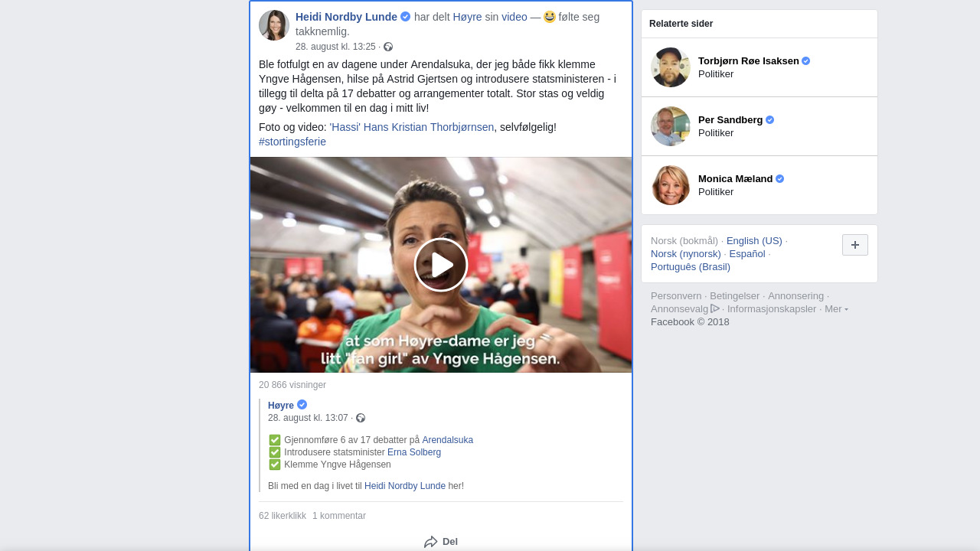This screenshot has width=980, height=551.
Task: Switch language to Norsk (nynorsk)
Action: coord(686,254)
